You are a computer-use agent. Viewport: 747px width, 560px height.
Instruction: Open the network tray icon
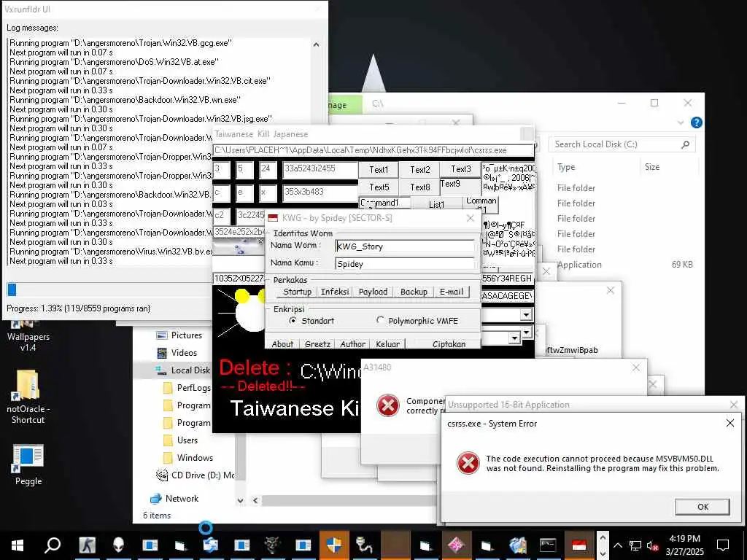[x=635, y=545]
